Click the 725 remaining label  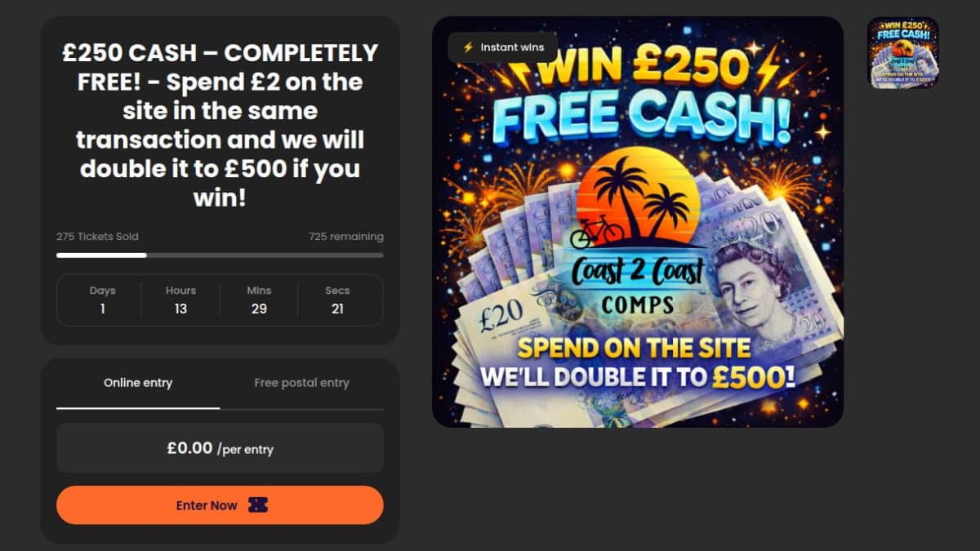click(345, 237)
